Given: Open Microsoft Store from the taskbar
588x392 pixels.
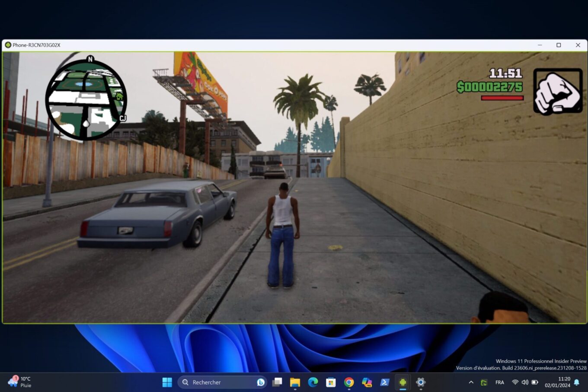Looking at the screenshot, I should pyautogui.click(x=331, y=382).
